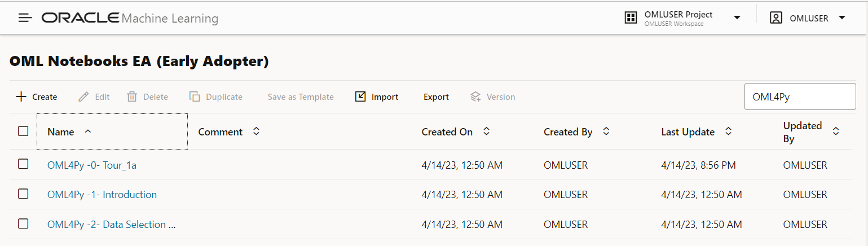Open the hamburger navigation menu
This screenshot has height=246, width=868.
click(x=25, y=18)
